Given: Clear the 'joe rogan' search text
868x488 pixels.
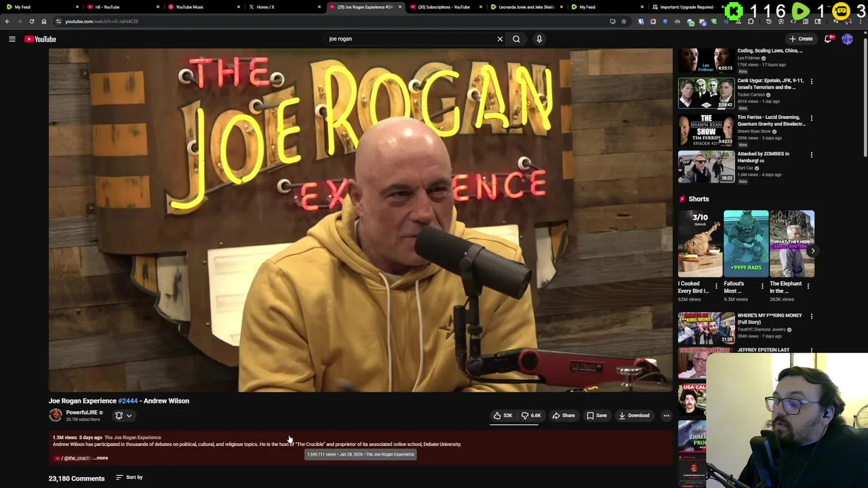Looking at the screenshot, I should coord(500,39).
